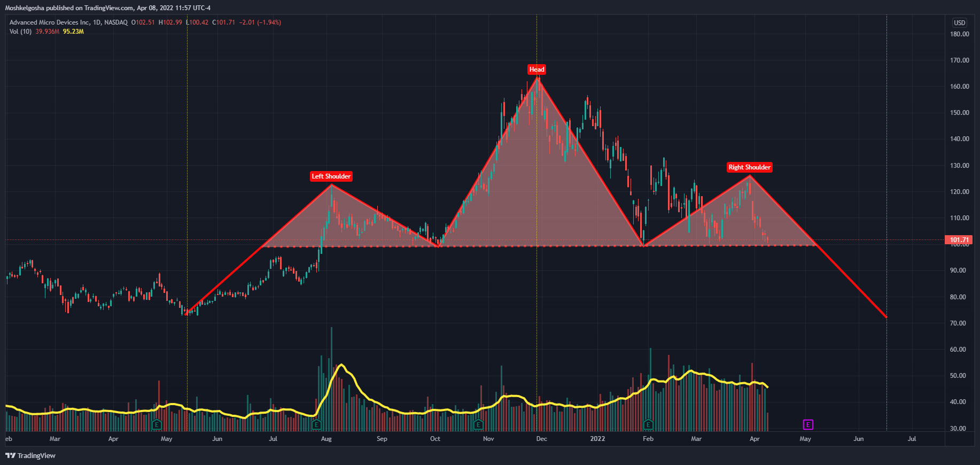Click the green earnings E marker beside Aug
The height and width of the screenshot is (465, 980).
coord(316,425)
